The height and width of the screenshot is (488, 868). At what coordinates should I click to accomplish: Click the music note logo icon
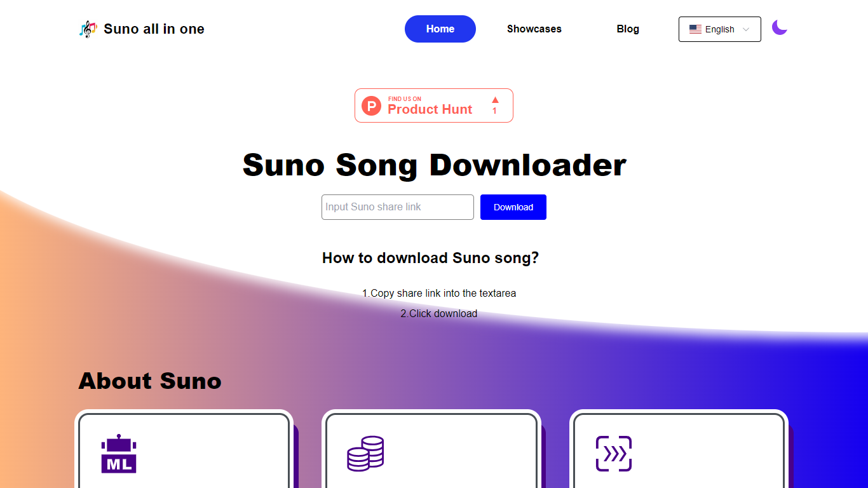click(88, 29)
